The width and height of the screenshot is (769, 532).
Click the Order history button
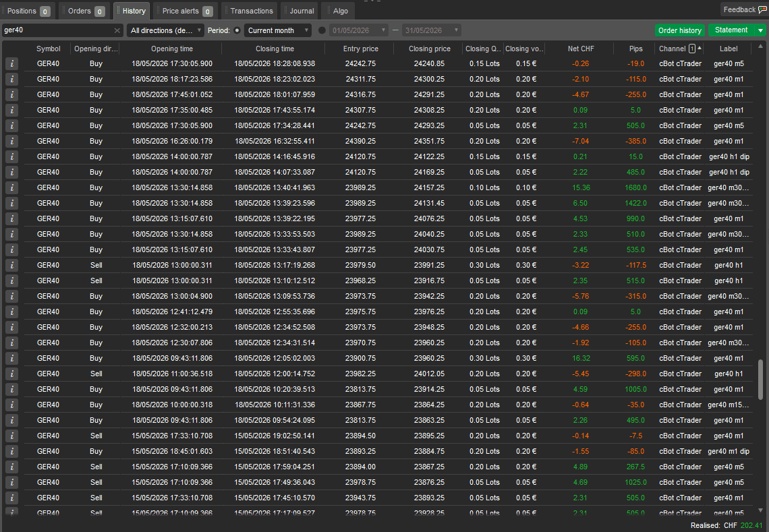(x=680, y=30)
